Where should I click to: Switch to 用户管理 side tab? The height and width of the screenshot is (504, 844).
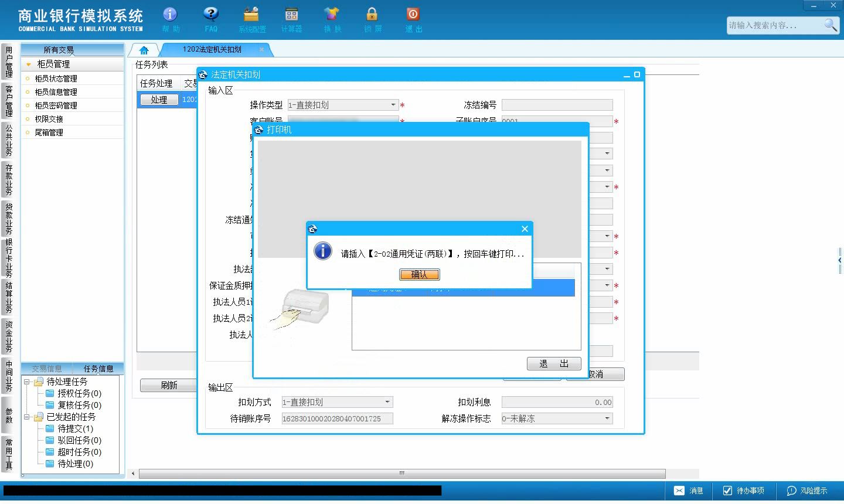[9, 62]
